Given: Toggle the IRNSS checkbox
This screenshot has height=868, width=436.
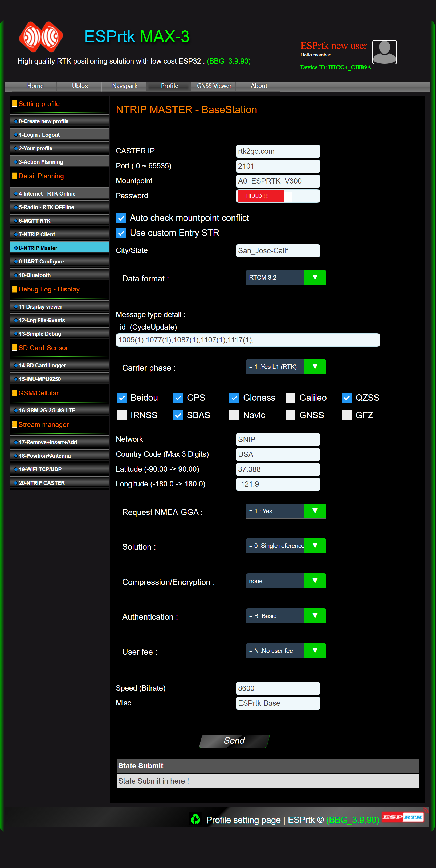Looking at the screenshot, I should pos(122,415).
